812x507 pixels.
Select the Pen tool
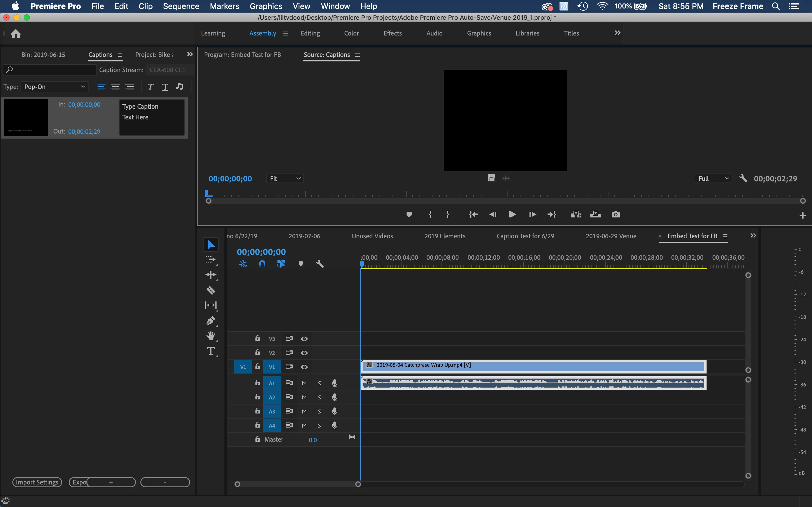pos(211,321)
